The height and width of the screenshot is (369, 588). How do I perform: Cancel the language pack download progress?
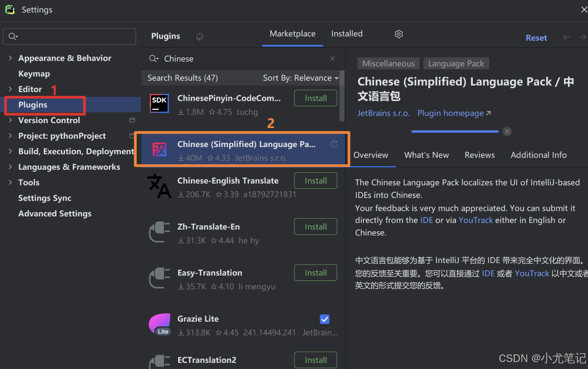pyautogui.click(x=507, y=131)
